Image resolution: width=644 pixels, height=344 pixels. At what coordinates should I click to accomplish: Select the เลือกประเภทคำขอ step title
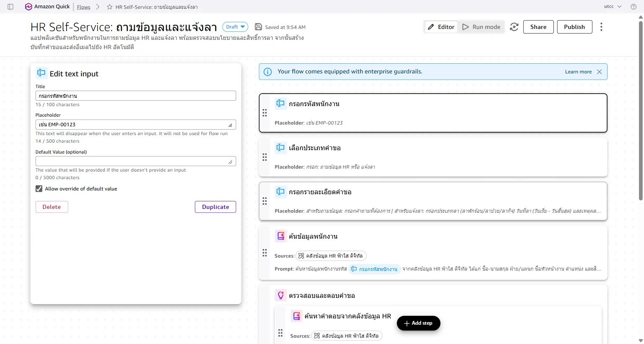click(315, 148)
